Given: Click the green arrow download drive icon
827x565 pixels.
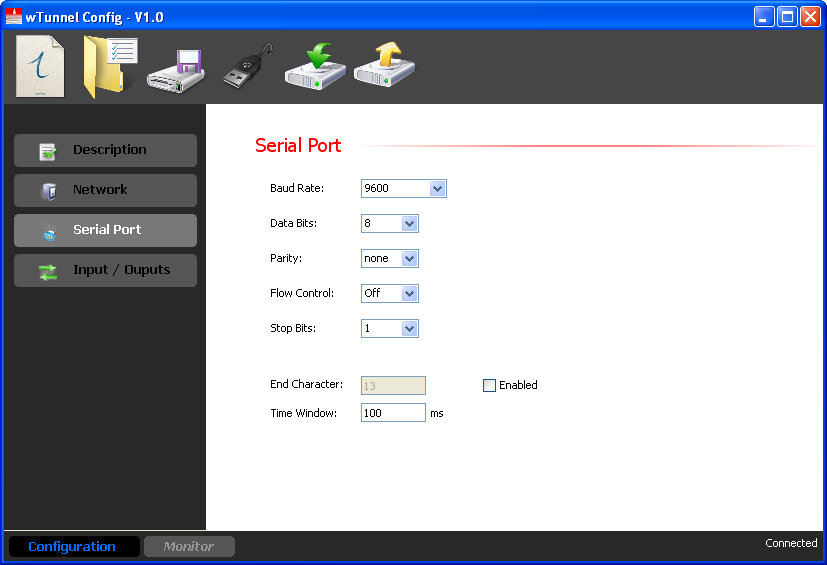Looking at the screenshot, I should pos(315,67).
